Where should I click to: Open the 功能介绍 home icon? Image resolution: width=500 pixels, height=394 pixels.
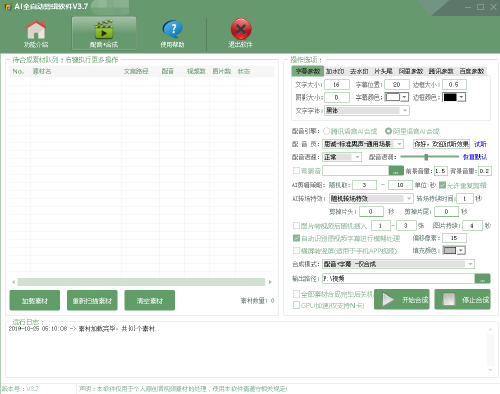(x=36, y=34)
